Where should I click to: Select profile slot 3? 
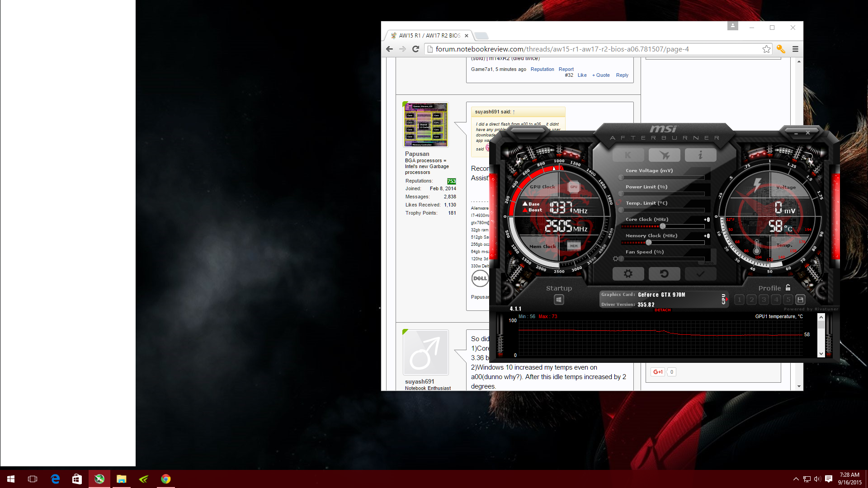point(764,299)
